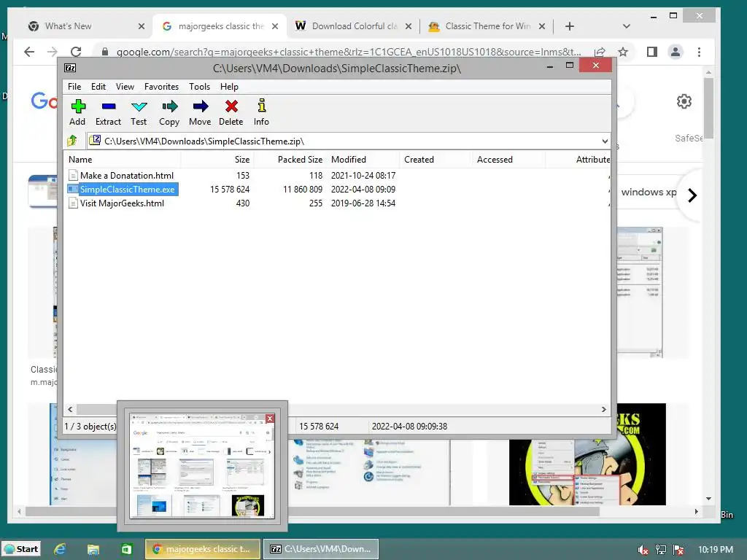Click the 7-Zip taskbar button
The image size is (747, 560).
[x=321, y=549]
